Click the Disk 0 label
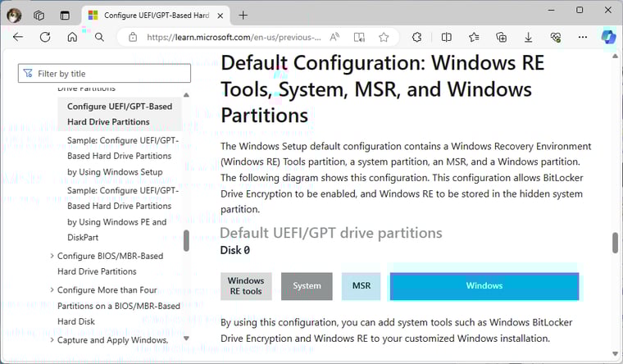 click(x=234, y=250)
